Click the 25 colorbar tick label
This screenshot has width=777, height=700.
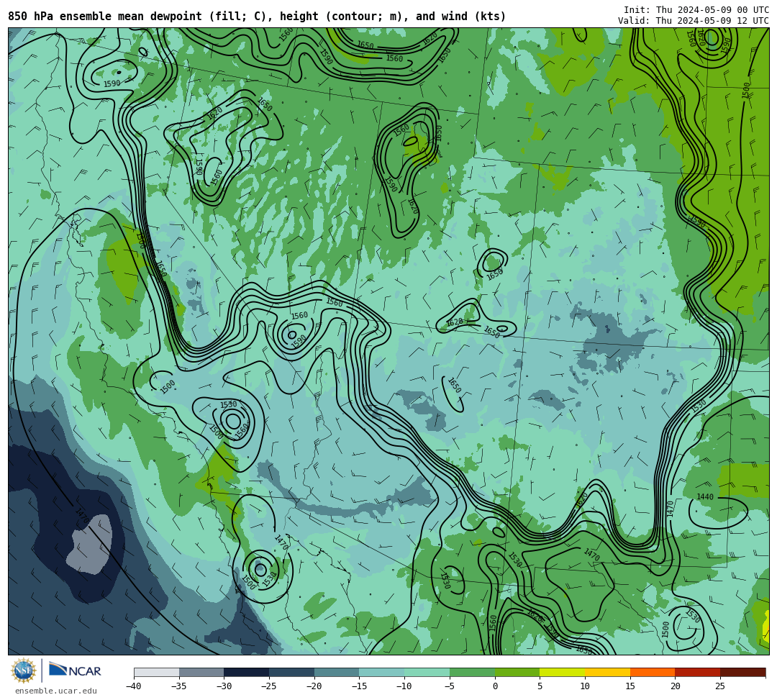[x=720, y=686]
